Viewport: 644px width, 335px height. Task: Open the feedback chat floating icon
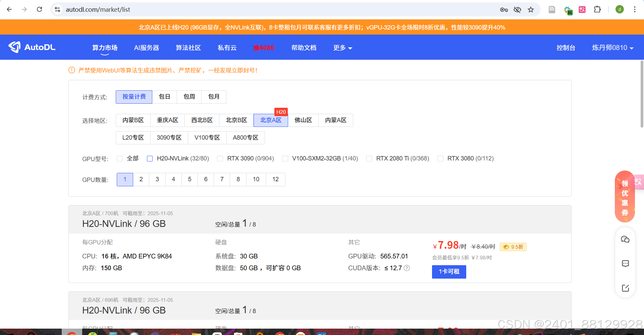(x=625, y=264)
